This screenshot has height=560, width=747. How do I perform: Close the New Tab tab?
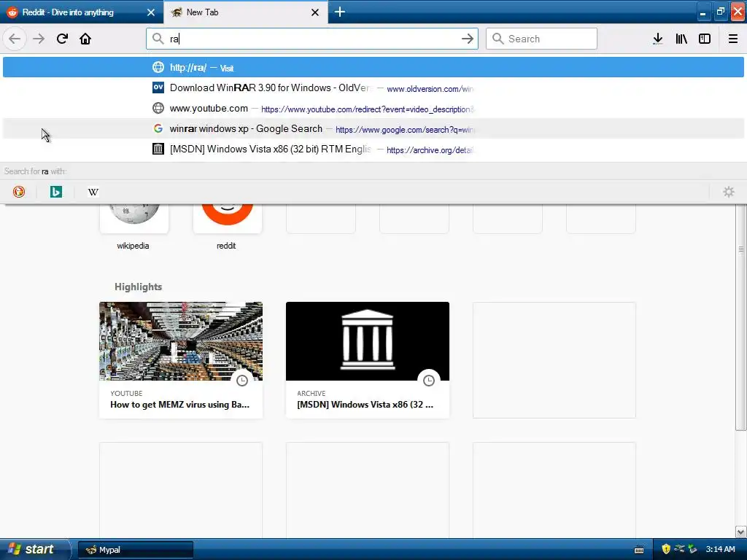coord(315,12)
